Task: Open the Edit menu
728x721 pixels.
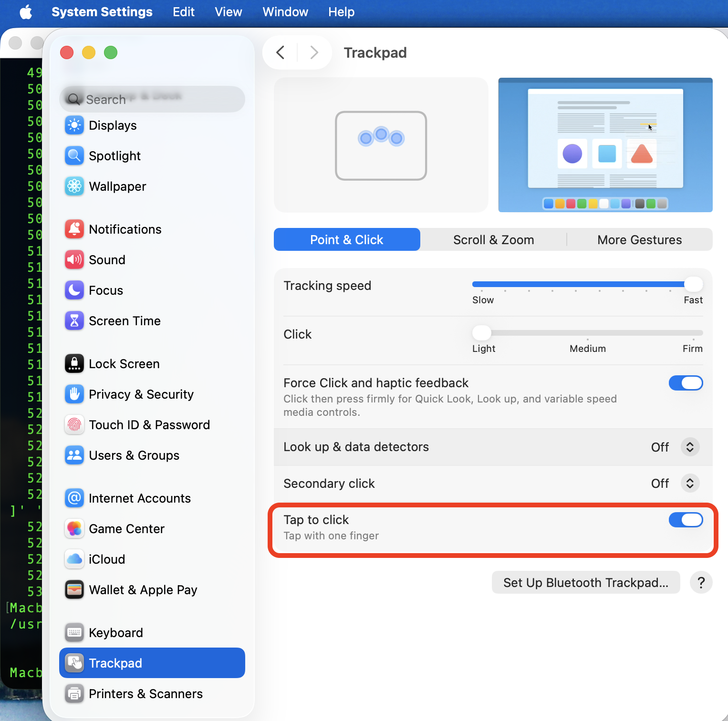Action: pos(184,12)
